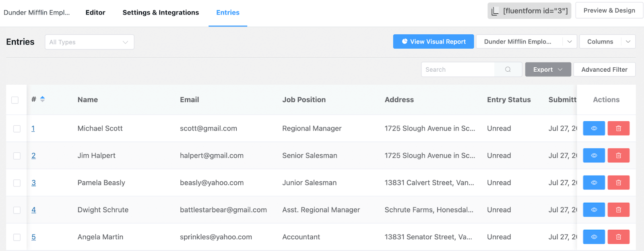644x251 pixels.
Task: Expand the Export dropdown menu
Action: pos(548,70)
